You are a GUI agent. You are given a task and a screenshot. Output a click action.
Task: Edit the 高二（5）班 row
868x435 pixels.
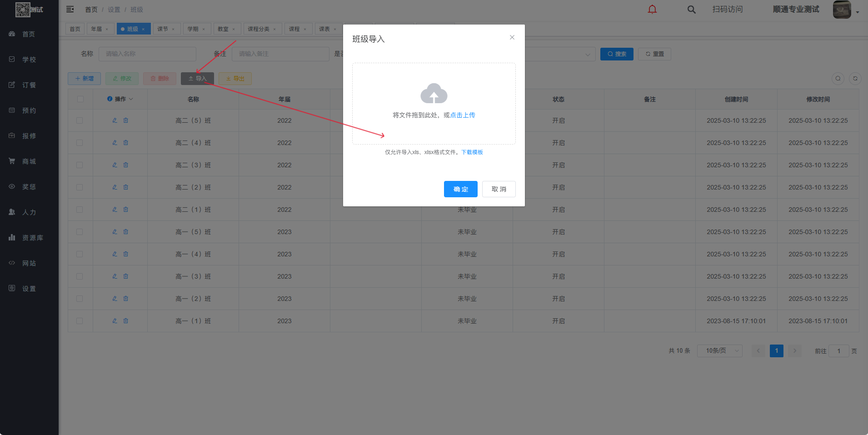[x=115, y=120]
